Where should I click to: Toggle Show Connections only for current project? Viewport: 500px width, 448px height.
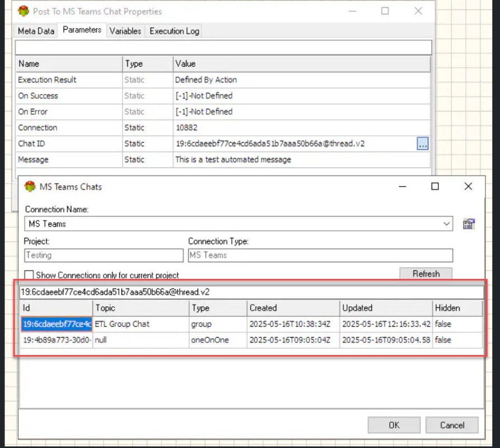point(29,275)
